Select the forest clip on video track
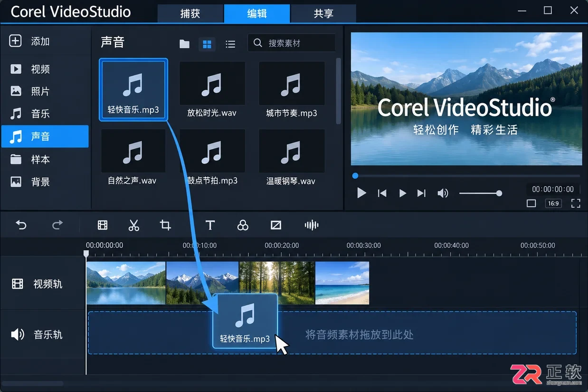The height and width of the screenshot is (392, 588). pyautogui.click(x=277, y=283)
